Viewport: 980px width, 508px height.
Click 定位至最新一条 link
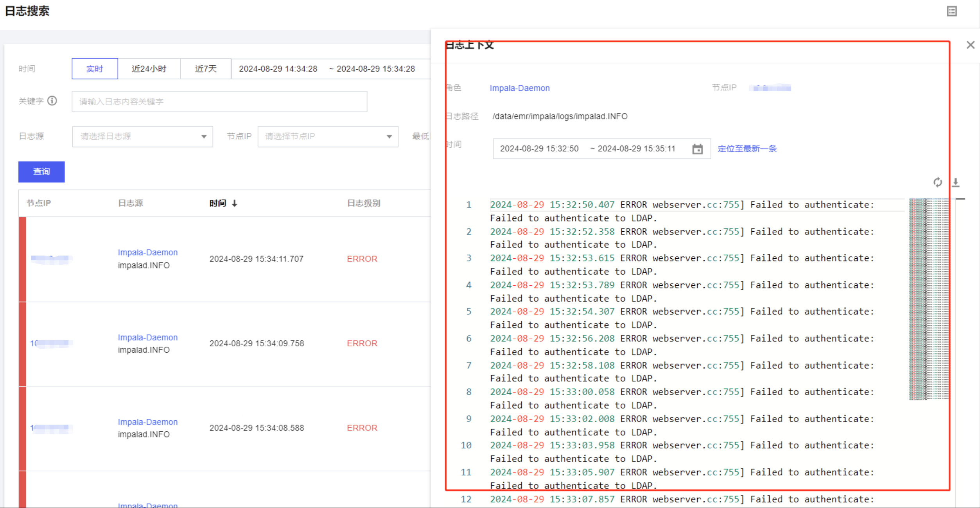[747, 149]
